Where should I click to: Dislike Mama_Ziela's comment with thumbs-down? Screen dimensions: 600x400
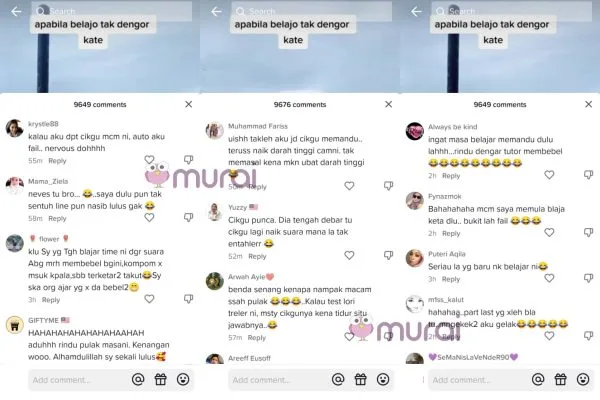click(x=188, y=217)
